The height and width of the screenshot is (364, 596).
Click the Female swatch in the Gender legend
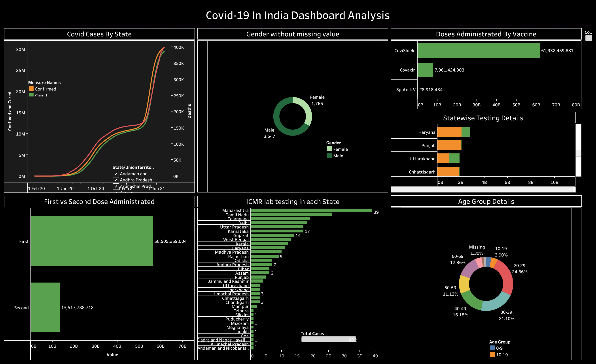(329, 149)
